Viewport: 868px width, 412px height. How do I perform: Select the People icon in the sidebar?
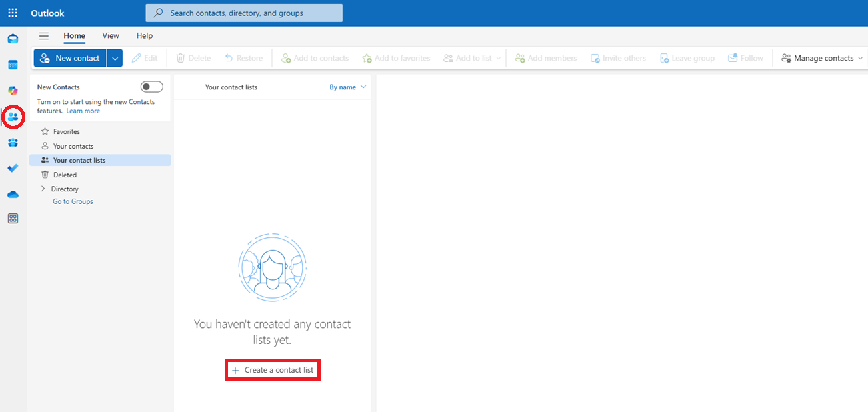[x=13, y=117]
